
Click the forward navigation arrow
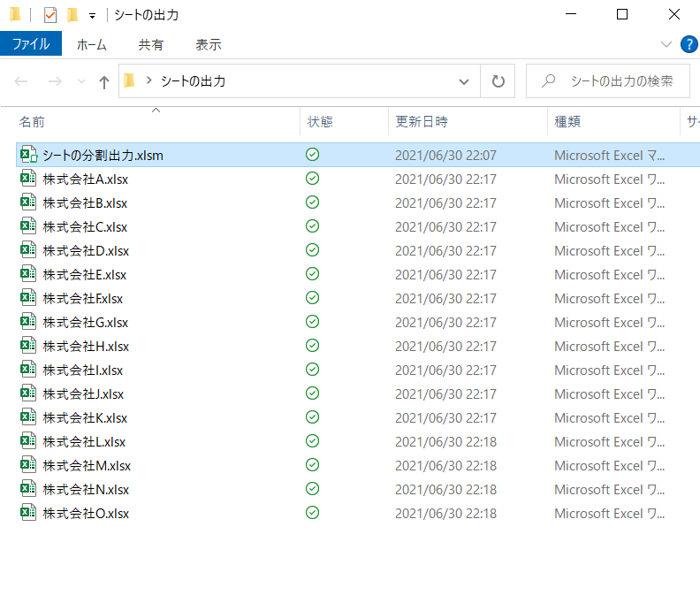point(55,81)
